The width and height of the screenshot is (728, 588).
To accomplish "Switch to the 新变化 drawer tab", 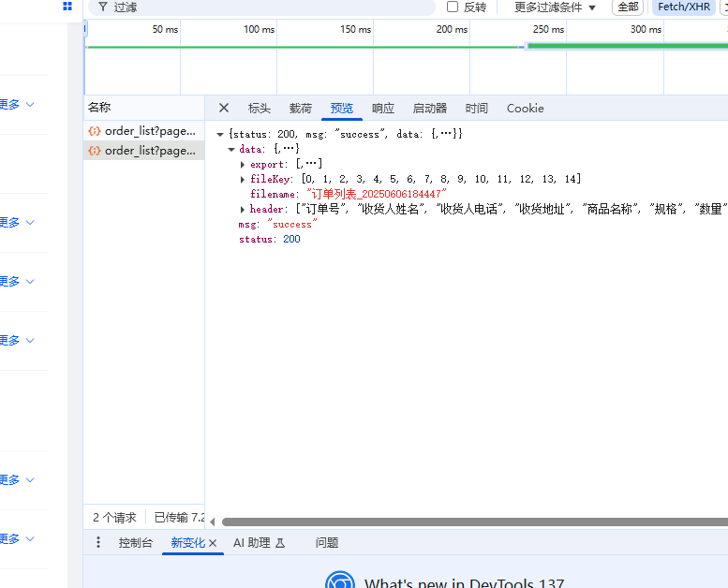I will (188, 542).
